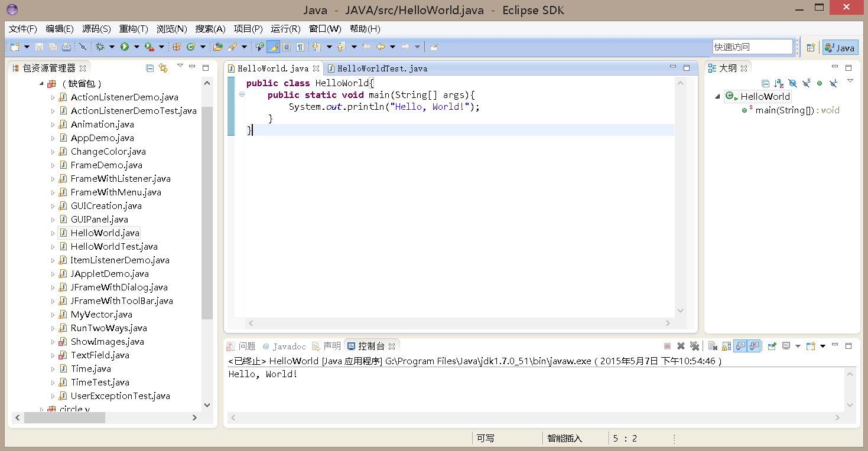
Task: Toggle Link with Editor in Package Explorer
Action: coord(163,68)
